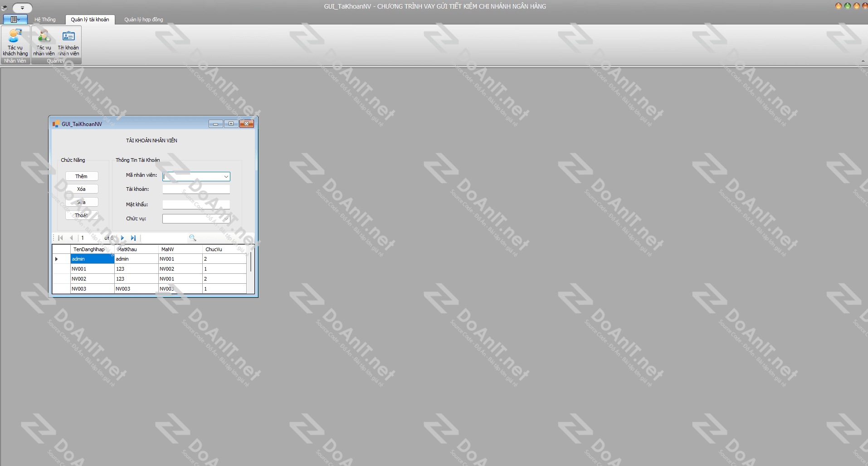Screen dimensions: 868x466
Task: Focus the Mật khẩu input field
Action: pos(196,205)
